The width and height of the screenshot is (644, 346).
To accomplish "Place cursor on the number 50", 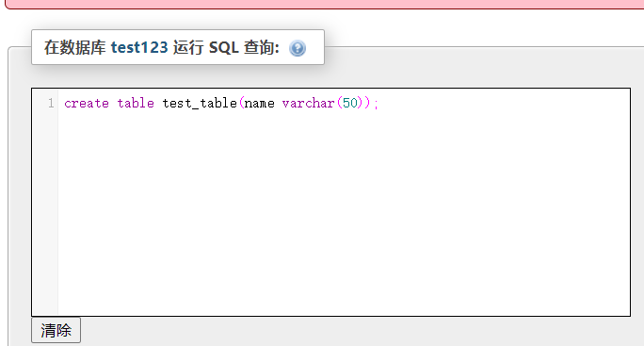I will 350,103.
